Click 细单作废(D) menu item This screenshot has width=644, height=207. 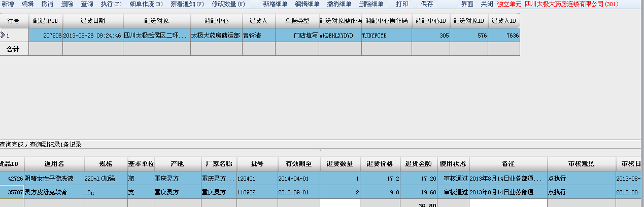[x=146, y=4]
